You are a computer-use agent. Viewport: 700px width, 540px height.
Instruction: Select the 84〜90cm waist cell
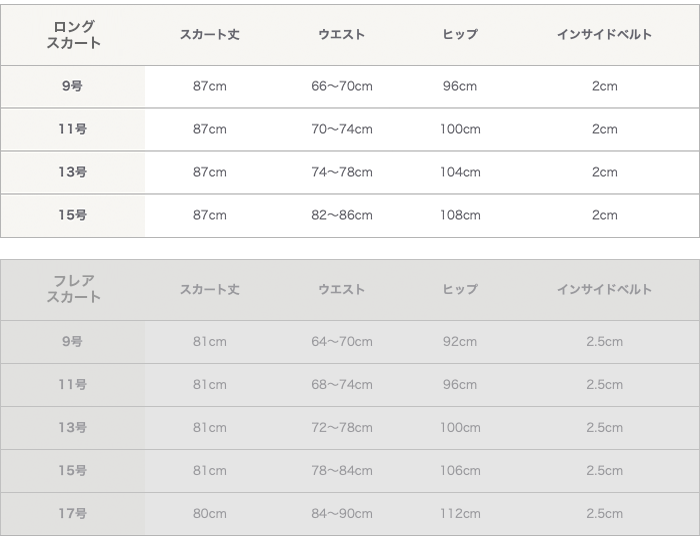[x=342, y=513]
